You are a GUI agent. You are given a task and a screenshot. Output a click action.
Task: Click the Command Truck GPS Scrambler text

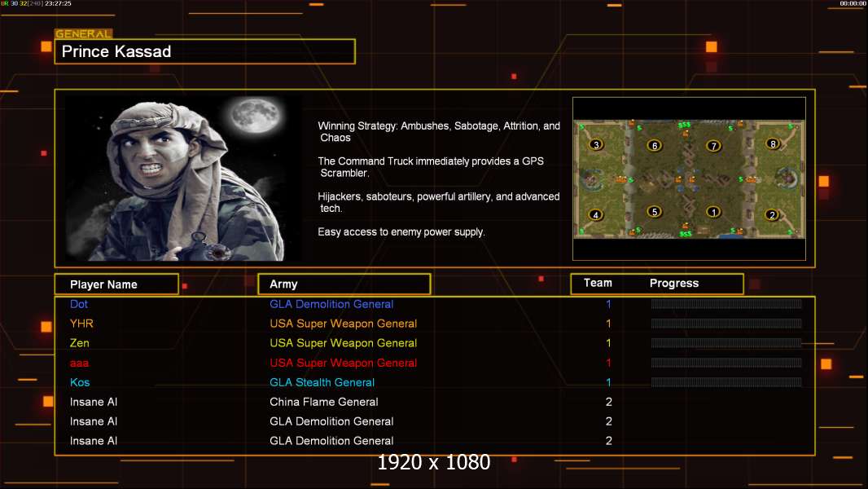(x=431, y=167)
